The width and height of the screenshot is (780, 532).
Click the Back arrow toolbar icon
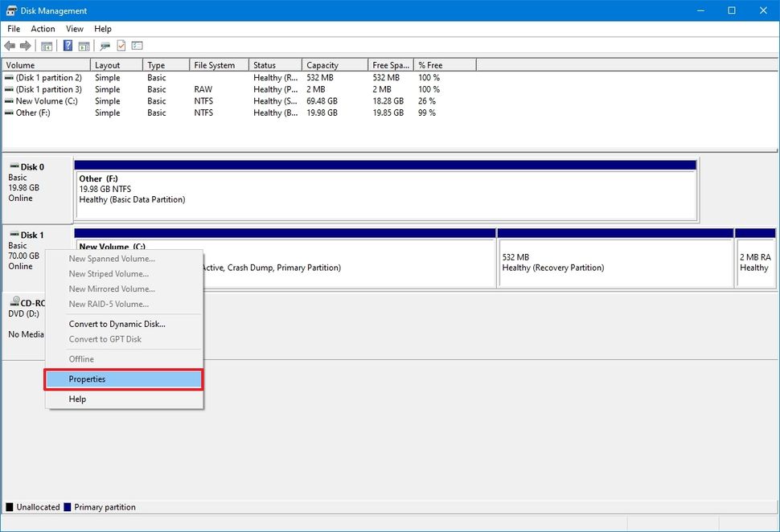pyautogui.click(x=10, y=46)
